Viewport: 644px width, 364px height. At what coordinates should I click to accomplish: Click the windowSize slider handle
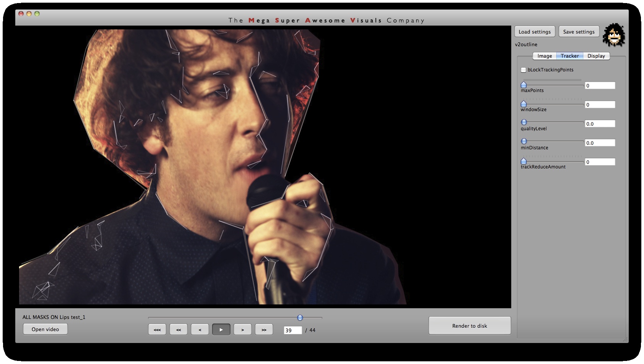(x=524, y=104)
